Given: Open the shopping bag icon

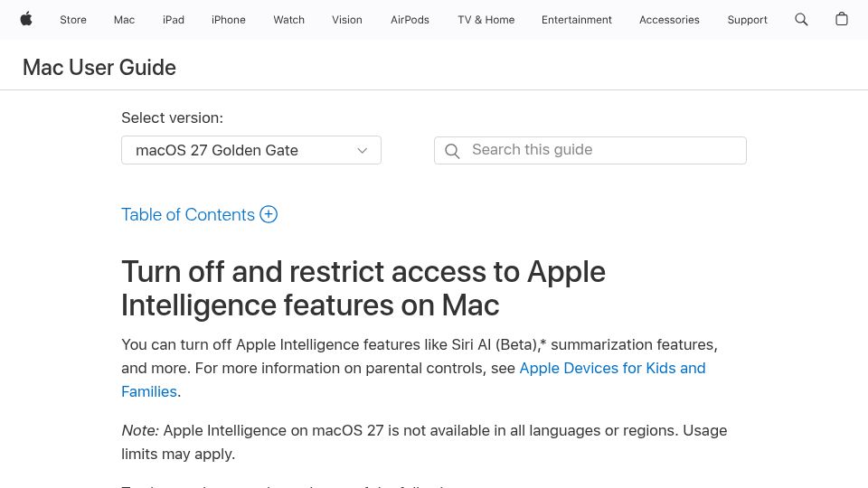Looking at the screenshot, I should click(842, 19).
